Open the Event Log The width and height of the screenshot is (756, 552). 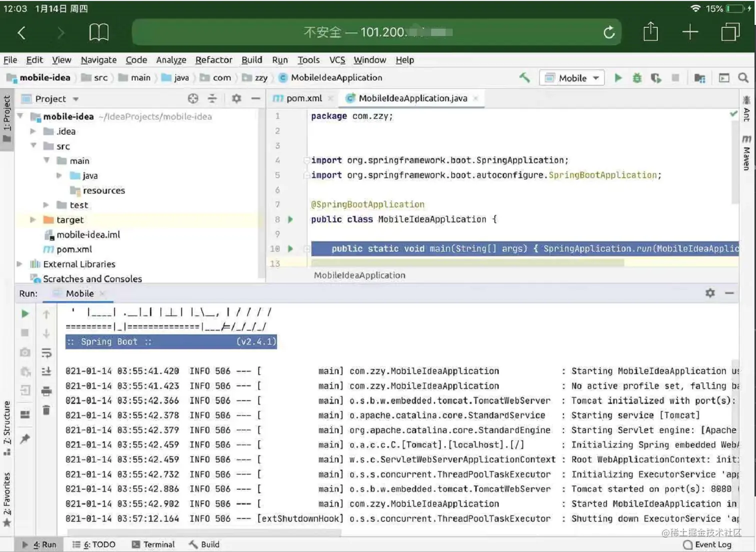(x=707, y=544)
